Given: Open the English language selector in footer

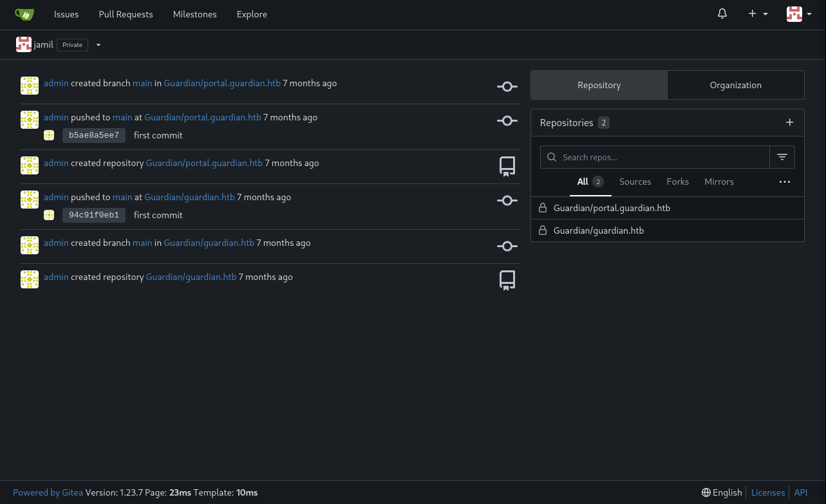Looking at the screenshot, I should pyautogui.click(x=722, y=492).
